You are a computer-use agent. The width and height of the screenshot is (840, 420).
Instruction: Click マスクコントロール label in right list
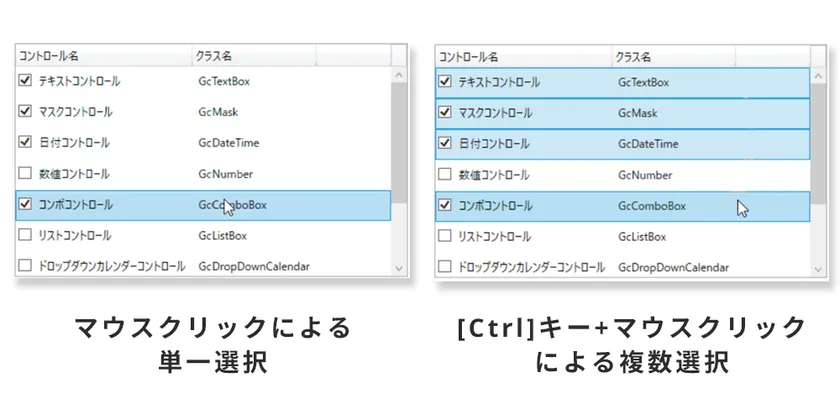click(496, 113)
